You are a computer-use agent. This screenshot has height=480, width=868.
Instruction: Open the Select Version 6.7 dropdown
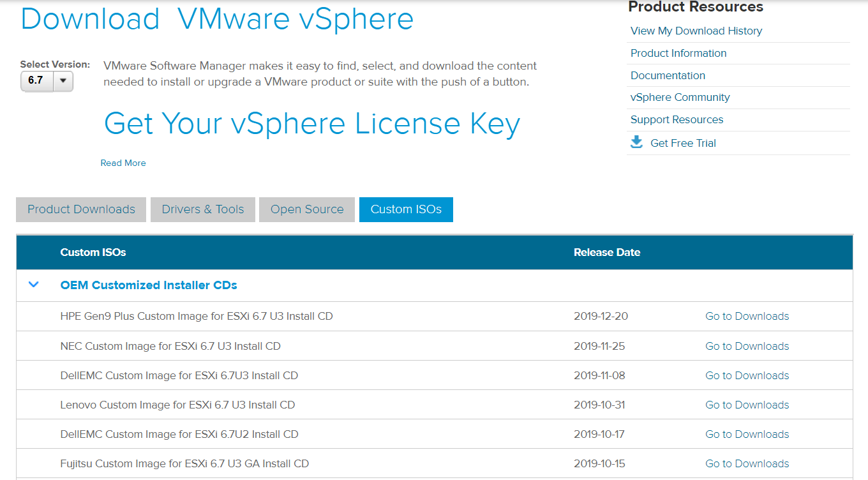click(47, 80)
